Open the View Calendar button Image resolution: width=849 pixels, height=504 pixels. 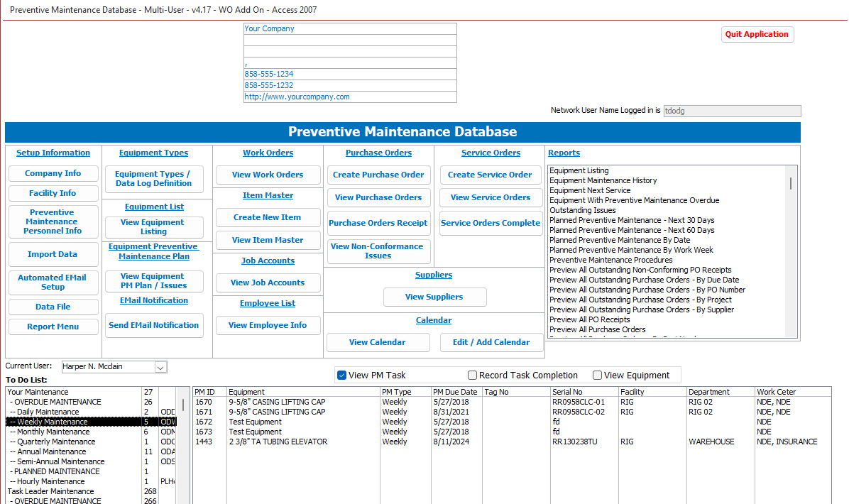(x=378, y=342)
